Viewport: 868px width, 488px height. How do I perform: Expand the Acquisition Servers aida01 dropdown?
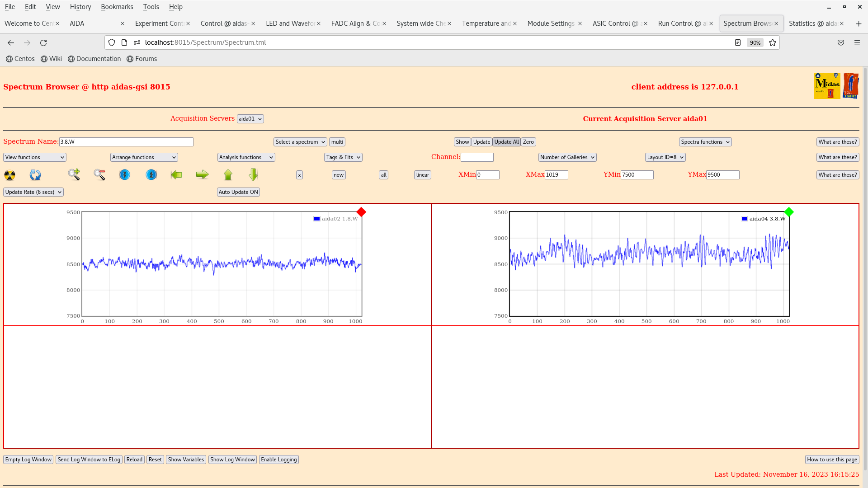(250, 119)
